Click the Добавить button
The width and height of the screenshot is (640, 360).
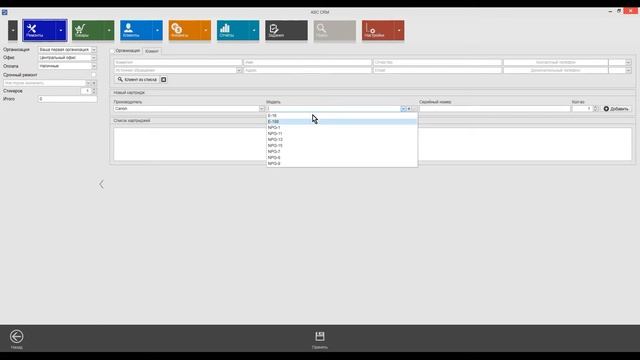[x=616, y=109]
